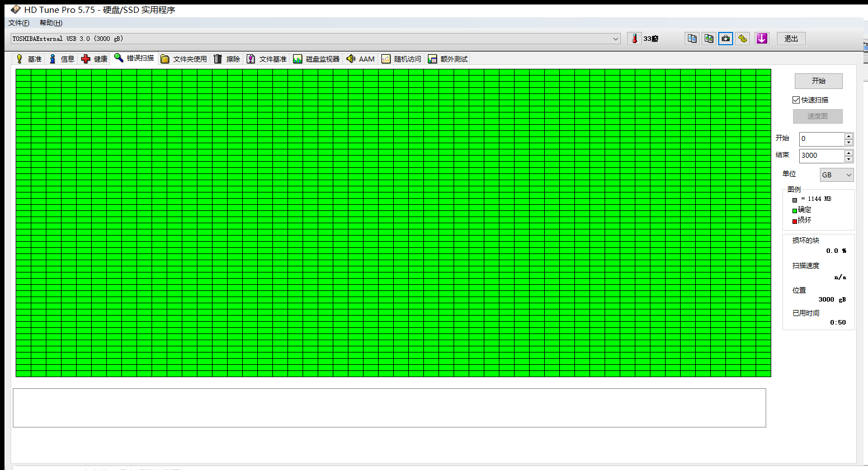This screenshot has width=868, height=470.
Task: Click the camera save-screenshot icon
Action: coord(725,39)
